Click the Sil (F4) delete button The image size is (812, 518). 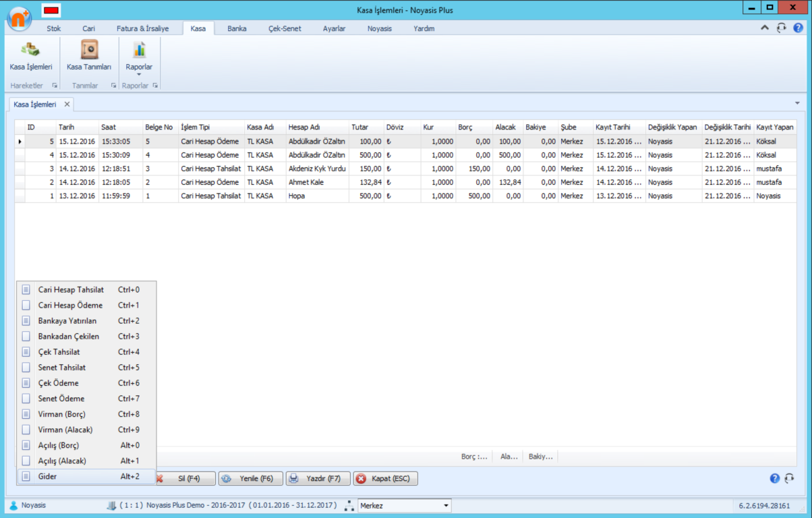186,478
